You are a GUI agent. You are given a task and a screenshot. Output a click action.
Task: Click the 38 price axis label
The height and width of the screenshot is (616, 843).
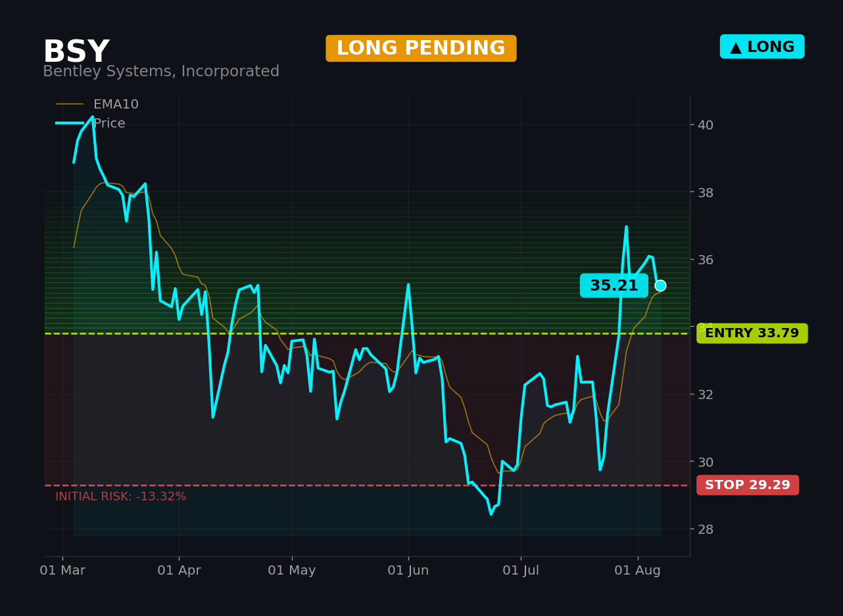coord(706,193)
